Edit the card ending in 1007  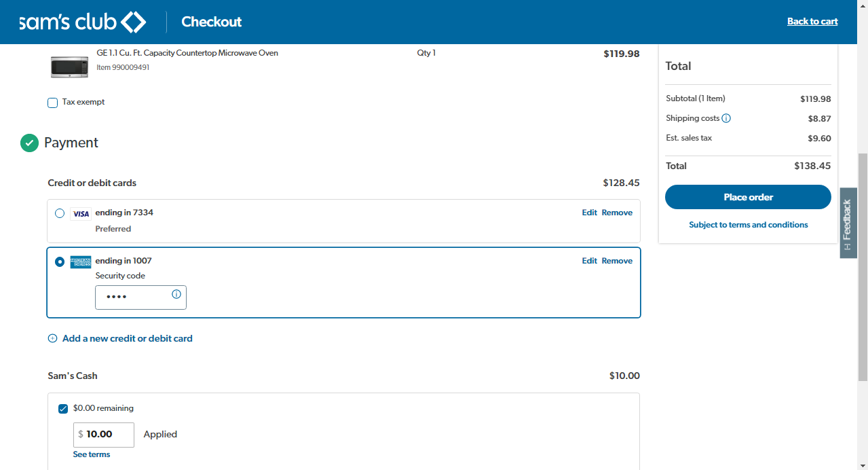589,261
